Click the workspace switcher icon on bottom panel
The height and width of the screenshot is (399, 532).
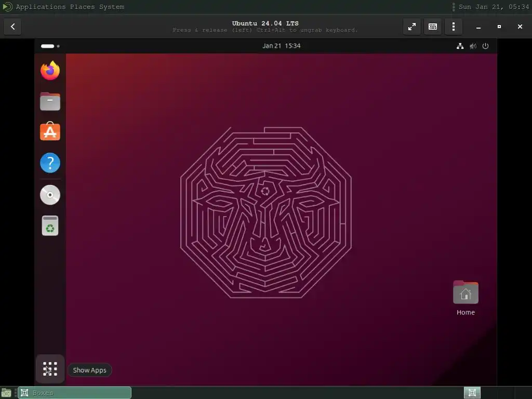click(472, 393)
